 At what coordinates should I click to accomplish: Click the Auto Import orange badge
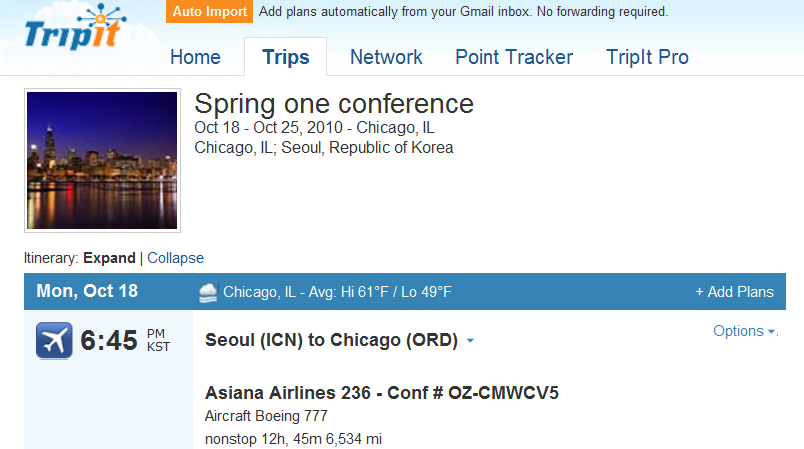tap(209, 11)
